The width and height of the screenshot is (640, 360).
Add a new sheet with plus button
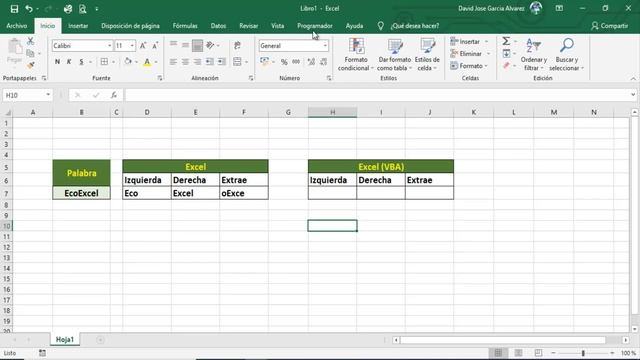(x=100, y=340)
